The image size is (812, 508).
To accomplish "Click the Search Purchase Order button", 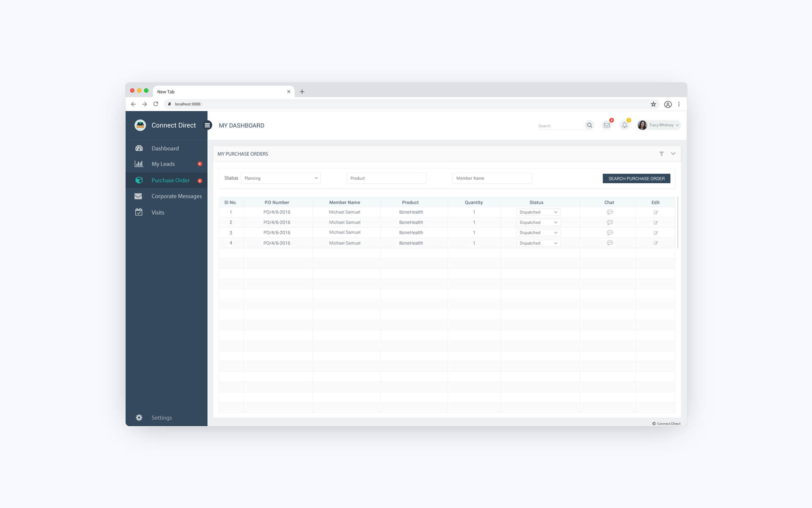I will pos(636,179).
